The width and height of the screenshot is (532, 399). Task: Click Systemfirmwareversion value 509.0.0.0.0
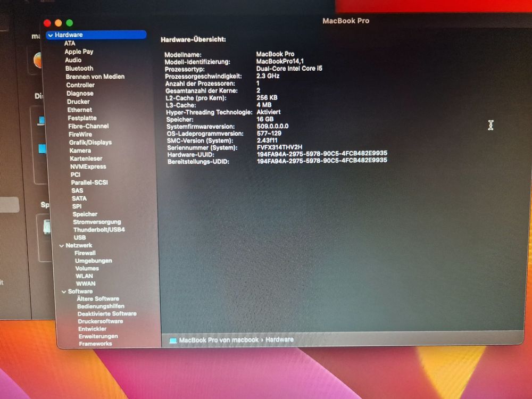click(273, 126)
